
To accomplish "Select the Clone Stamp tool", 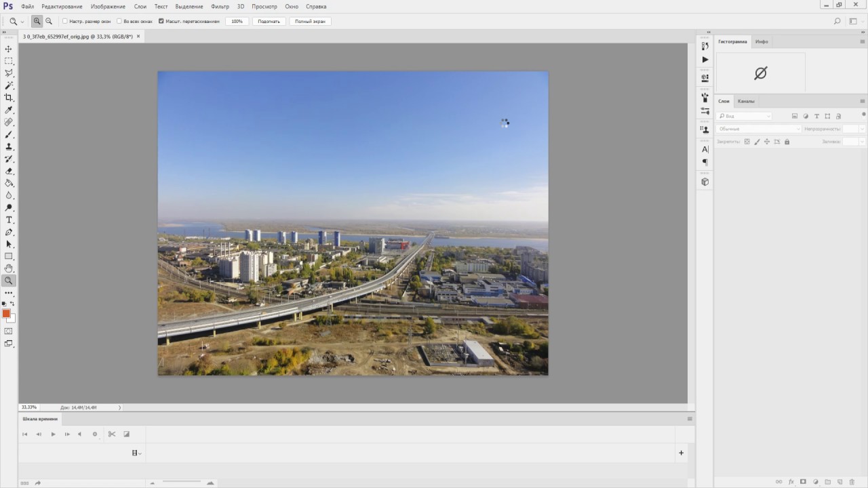I will pos(9,146).
